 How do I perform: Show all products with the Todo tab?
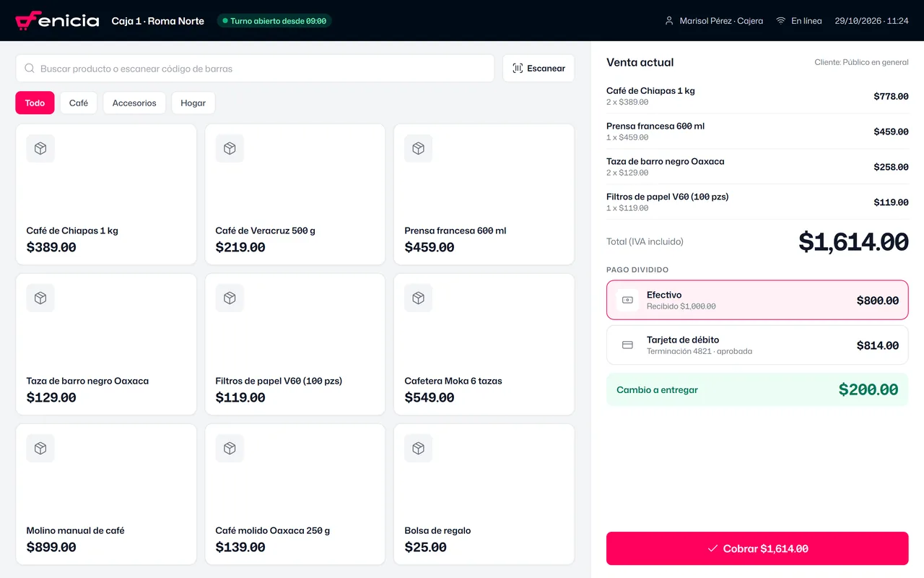tap(35, 103)
